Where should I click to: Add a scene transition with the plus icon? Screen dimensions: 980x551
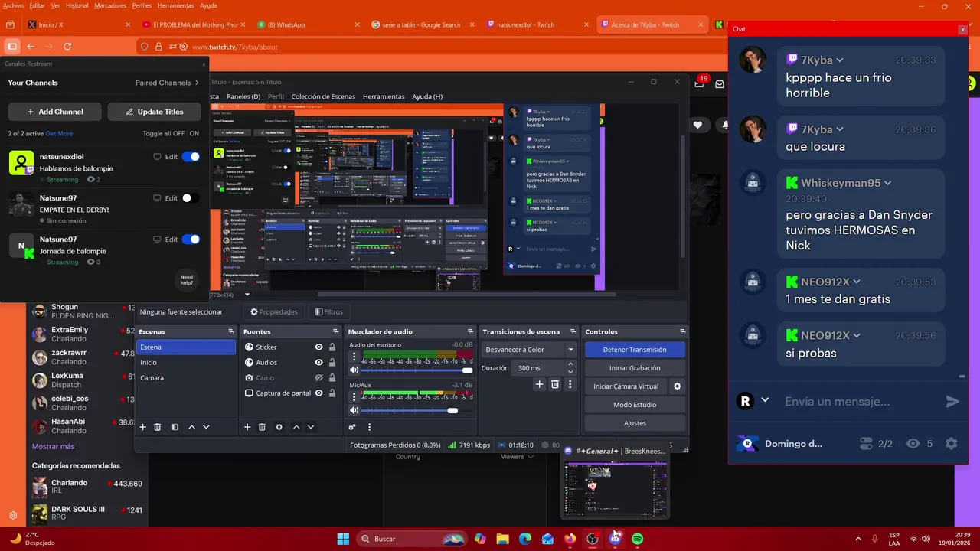pos(540,384)
